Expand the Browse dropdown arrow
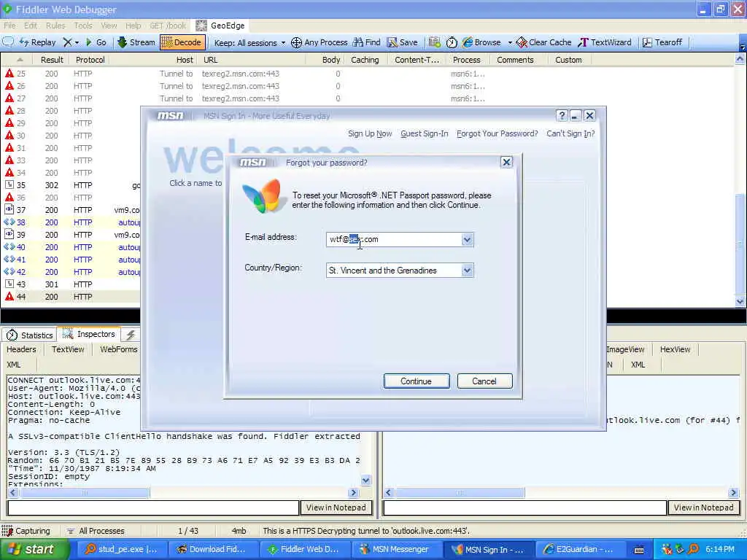The width and height of the screenshot is (747, 560). [x=510, y=42]
